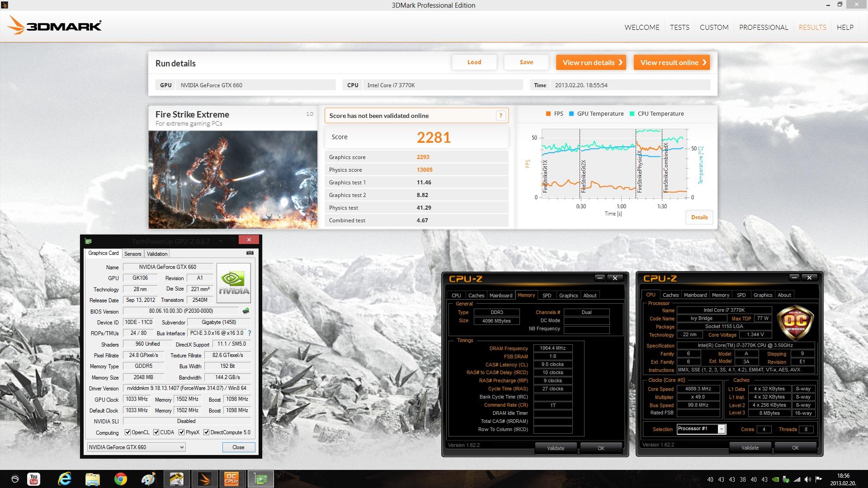The height and width of the screenshot is (488, 868).
Task: Click View run details button
Action: point(591,62)
